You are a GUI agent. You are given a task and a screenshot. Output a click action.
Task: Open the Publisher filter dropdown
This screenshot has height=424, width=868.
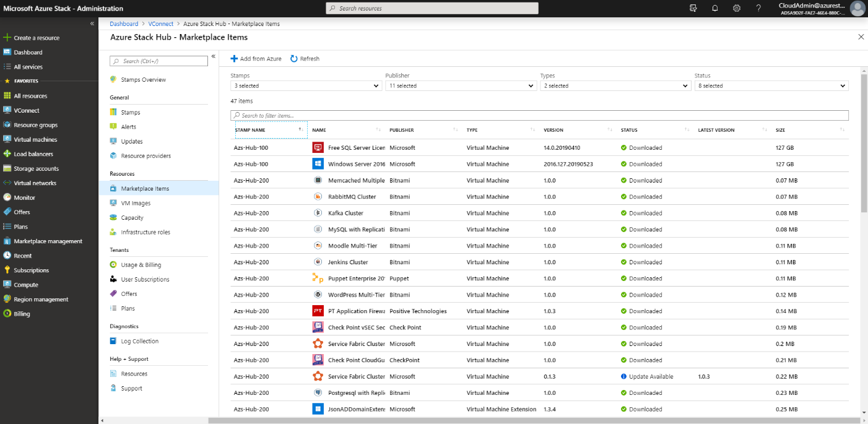[461, 85]
